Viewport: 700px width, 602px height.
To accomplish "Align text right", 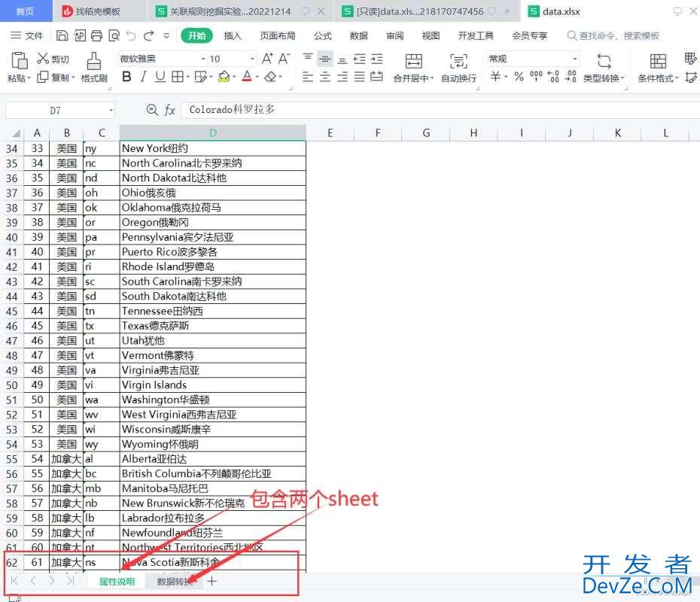I will tap(342, 78).
